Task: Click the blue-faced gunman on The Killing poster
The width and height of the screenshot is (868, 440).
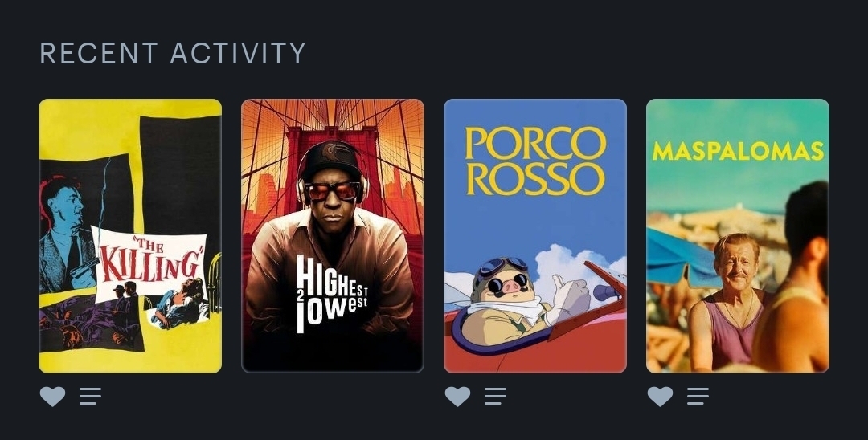Action: [68, 235]
